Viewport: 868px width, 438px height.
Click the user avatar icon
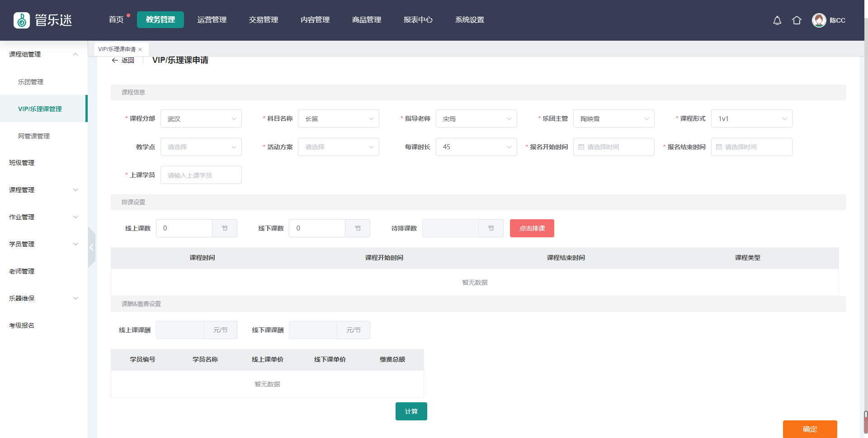pyautogui.click(x=819, y=20)
